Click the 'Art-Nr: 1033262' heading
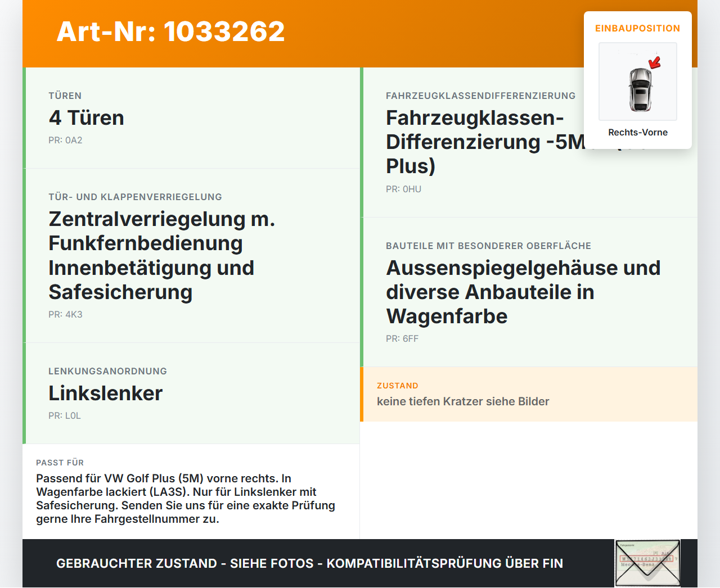 [x=171, y=31]
